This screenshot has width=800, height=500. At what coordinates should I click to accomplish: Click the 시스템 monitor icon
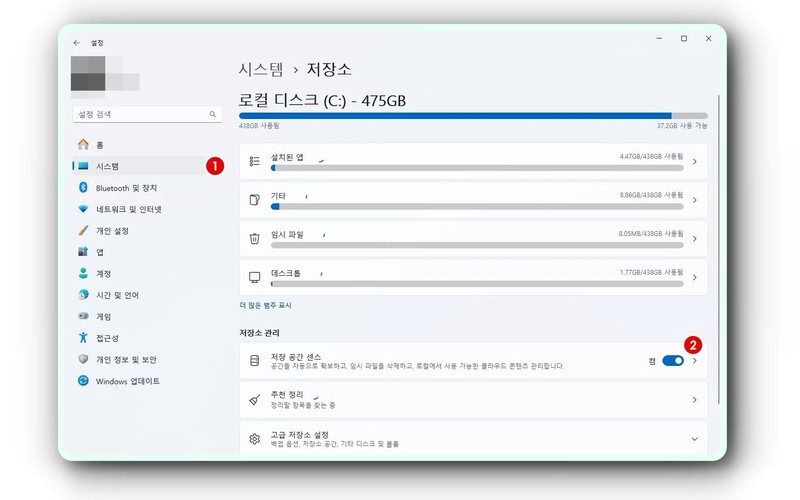(83, 166)
